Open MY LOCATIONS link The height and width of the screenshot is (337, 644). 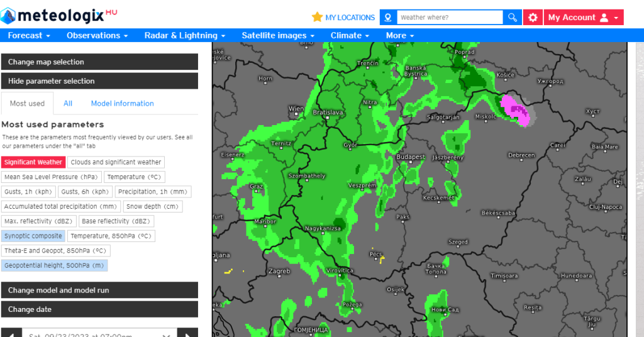tap(350, 18)
